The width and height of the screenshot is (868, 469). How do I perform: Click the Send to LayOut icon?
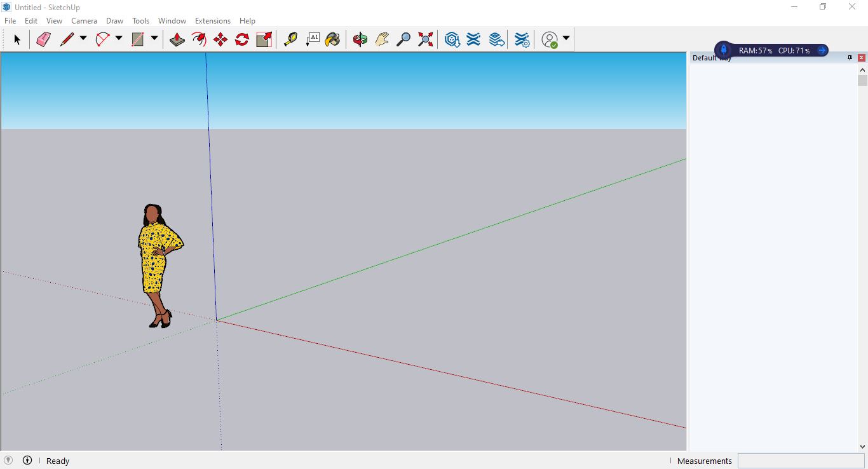(496, 39)
